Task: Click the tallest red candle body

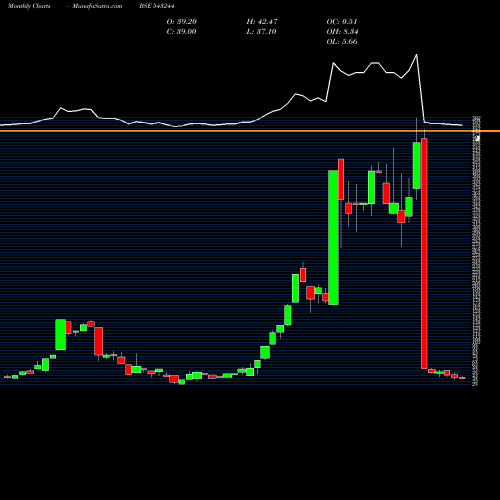Action: tap(424, 253)
